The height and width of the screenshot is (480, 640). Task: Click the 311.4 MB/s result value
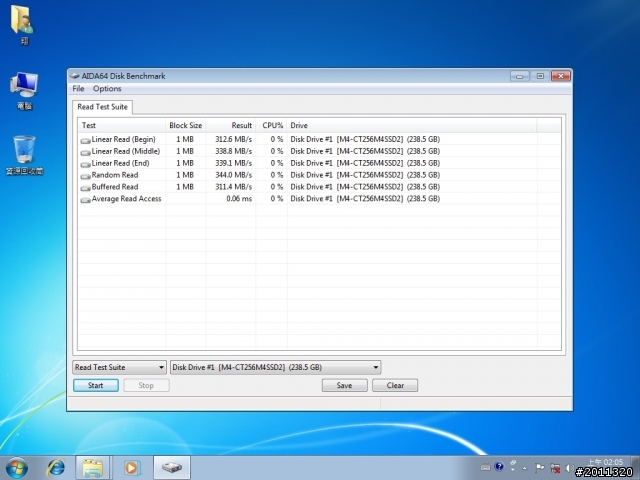233,187
